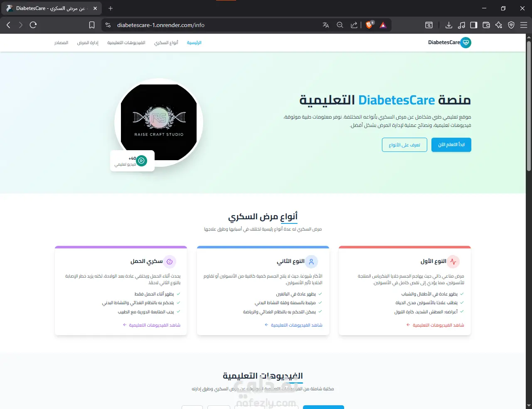This screenshot has height=409, width=532.
Task: Open Leo AI sparkle icon
Action: point(499,25)
